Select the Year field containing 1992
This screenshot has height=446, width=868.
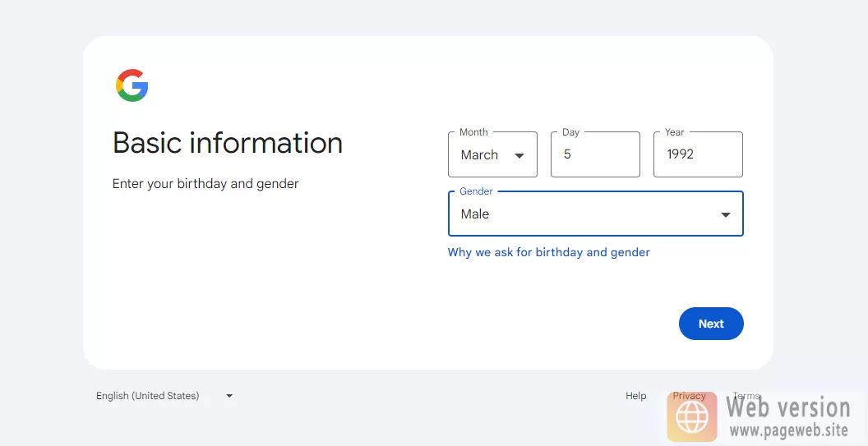point(697,154)
